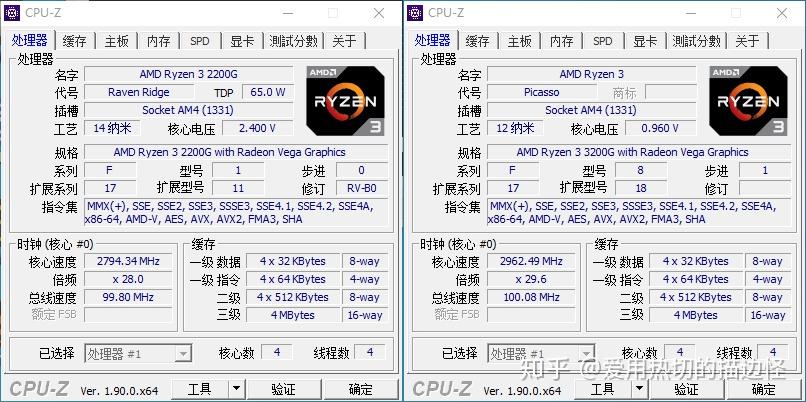Click 工具 button in right window

coord(603,389)
